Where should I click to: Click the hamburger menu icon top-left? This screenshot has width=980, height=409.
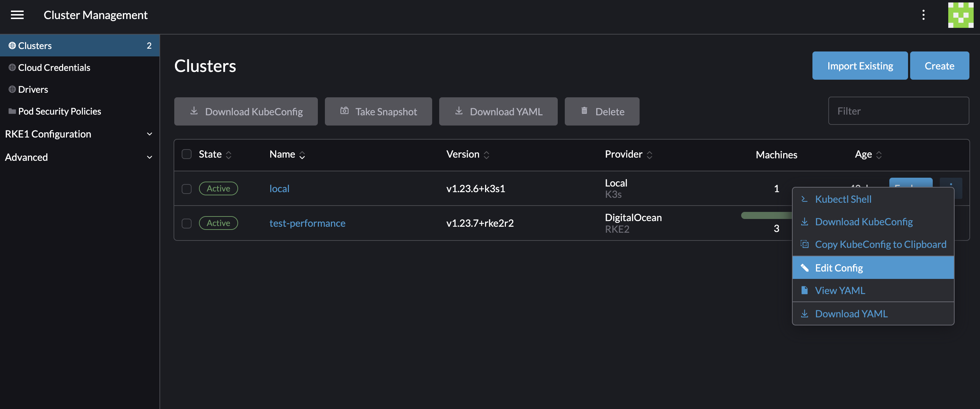click(17, 14)
